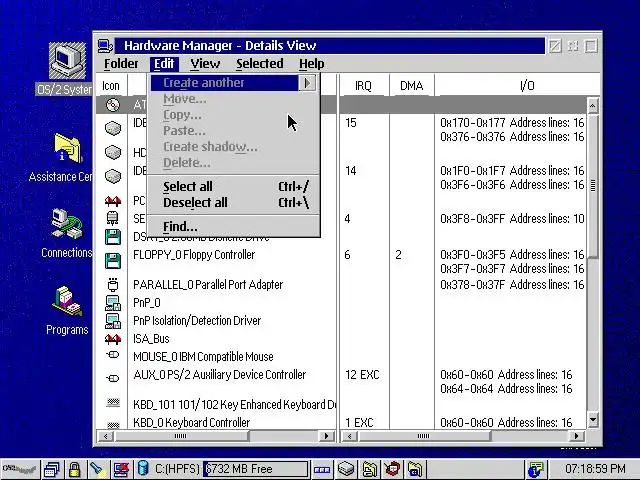Select the AUX_0 auxiliary device icon
The width and height of the screenshot is (640, 480).
pyautogui.click(x=113, y=378)
